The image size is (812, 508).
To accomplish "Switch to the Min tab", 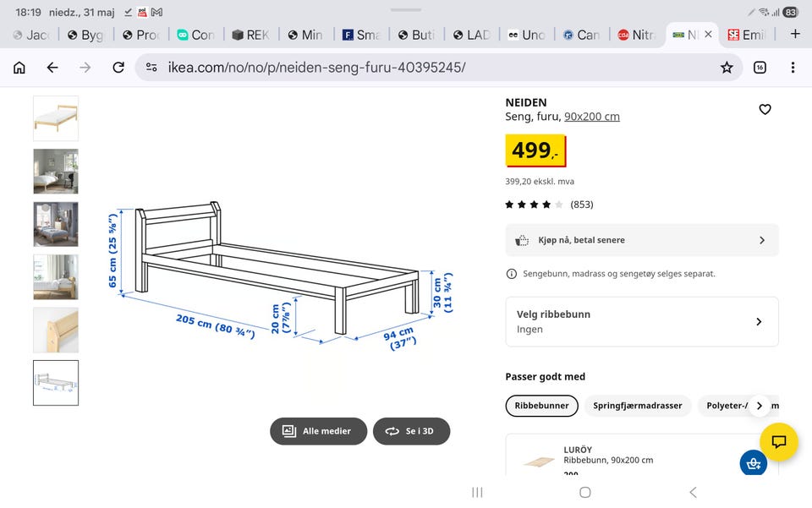I will pos(306,35).
